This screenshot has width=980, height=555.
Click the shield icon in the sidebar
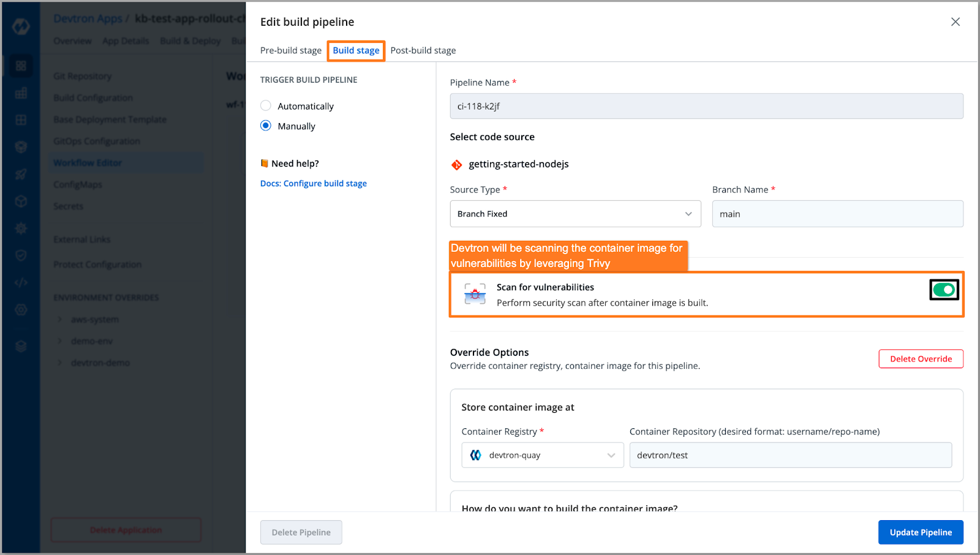pos(21,255)
